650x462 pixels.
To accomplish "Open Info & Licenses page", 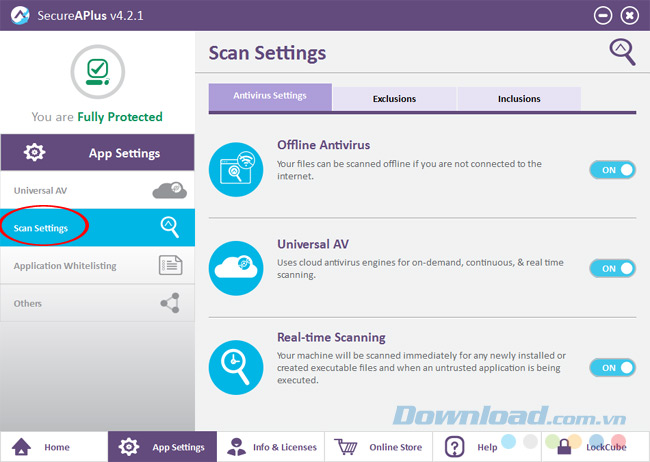I will point(271,447).
